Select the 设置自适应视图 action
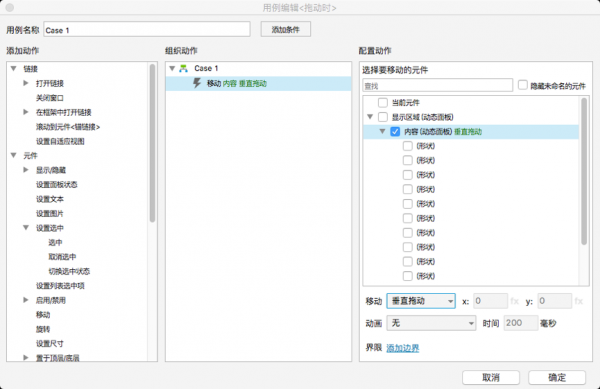 pos(60,142)
